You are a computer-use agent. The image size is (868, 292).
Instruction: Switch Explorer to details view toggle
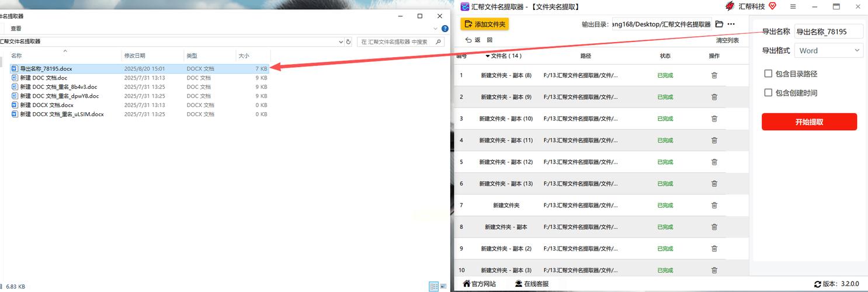pos(433,287)
